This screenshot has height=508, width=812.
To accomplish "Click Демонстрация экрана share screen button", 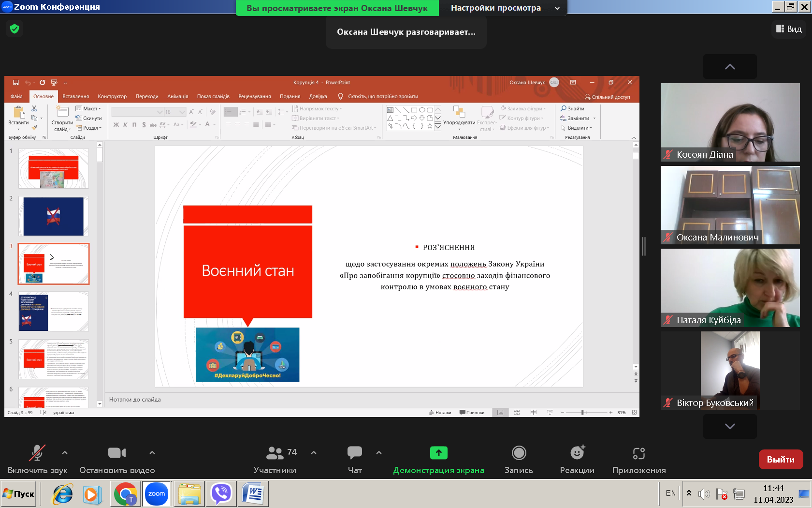I will 438,460.
